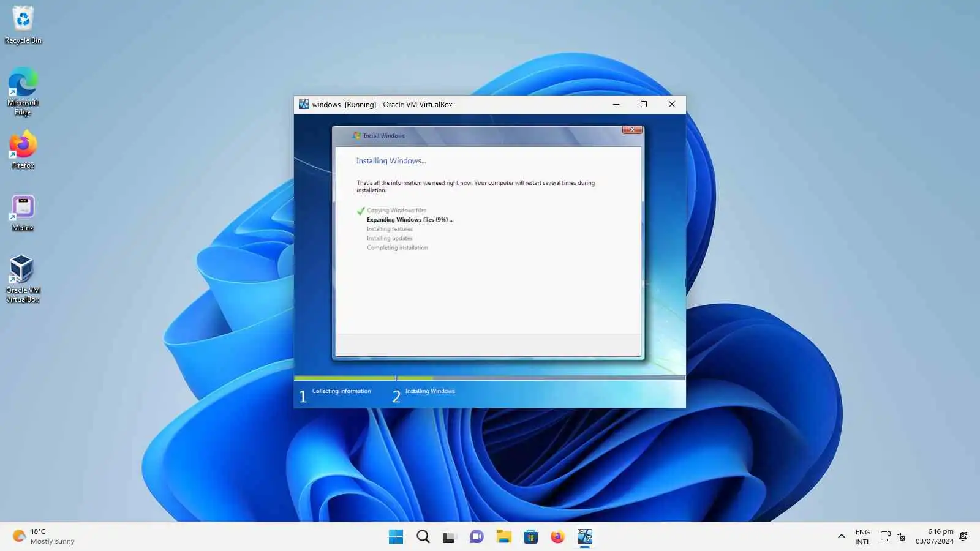
Task: Show hidden system tray icons
Action: tap(841, 536)
